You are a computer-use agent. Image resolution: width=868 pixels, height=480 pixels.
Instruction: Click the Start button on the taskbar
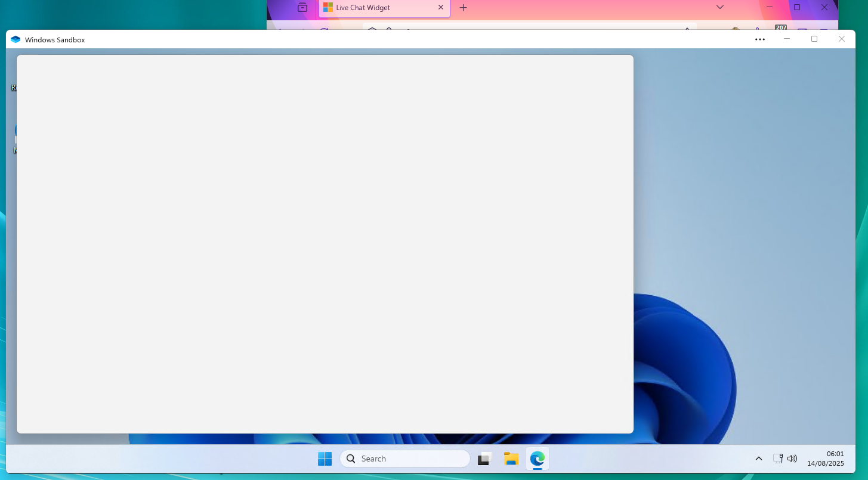325,459
